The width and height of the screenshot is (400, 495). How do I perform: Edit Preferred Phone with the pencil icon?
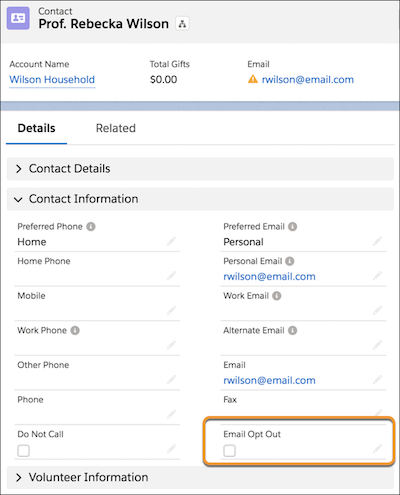(172, 241)
